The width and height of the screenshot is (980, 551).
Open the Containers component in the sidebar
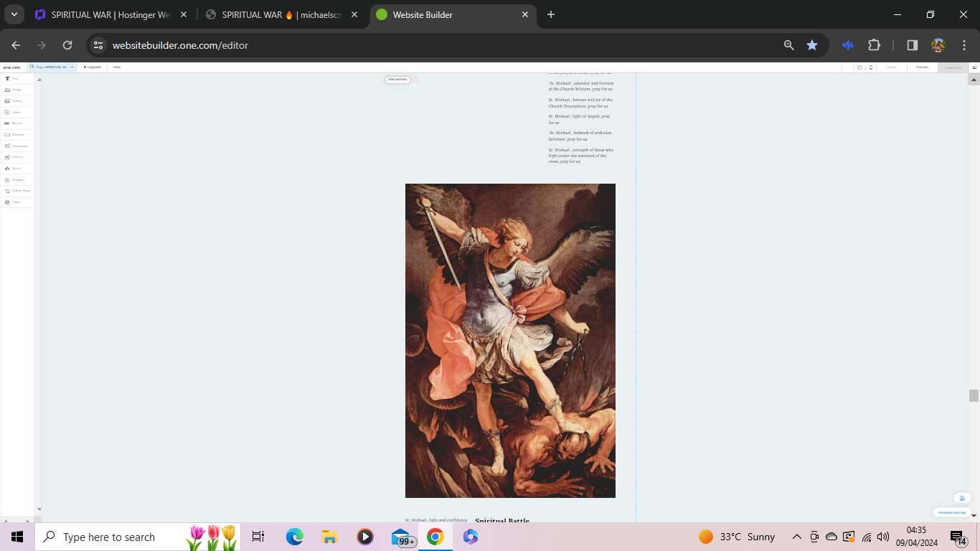[17, 146]
